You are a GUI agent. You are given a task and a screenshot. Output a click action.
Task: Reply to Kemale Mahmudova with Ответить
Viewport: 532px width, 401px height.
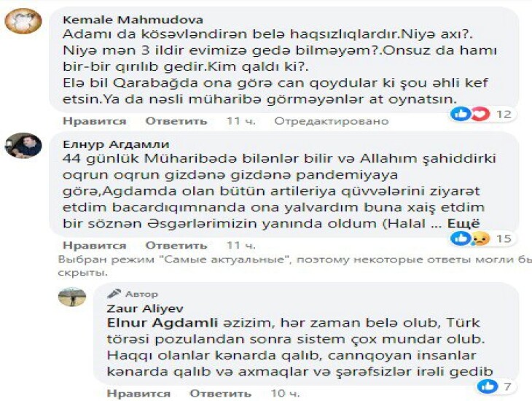(x=176, y=121)
